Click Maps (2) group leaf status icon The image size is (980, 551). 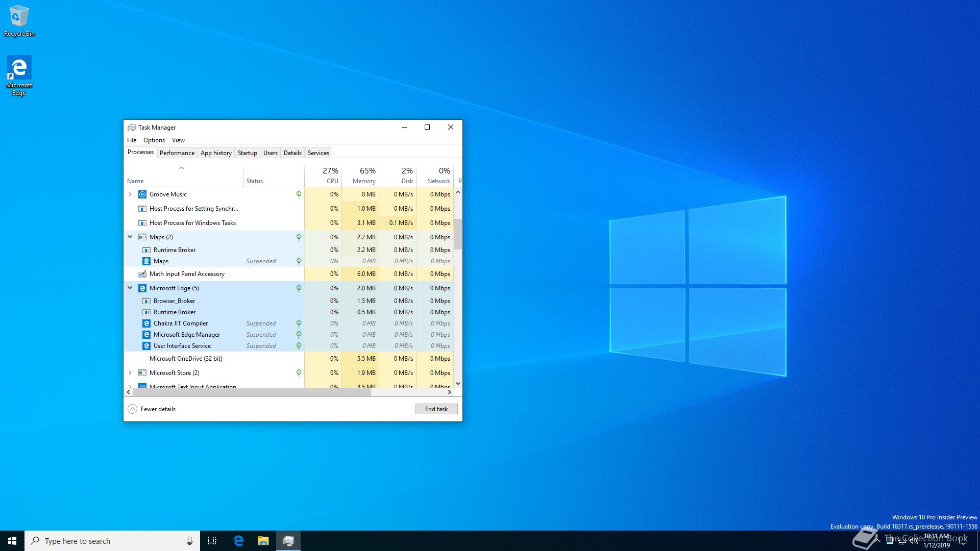click(299, 237)
